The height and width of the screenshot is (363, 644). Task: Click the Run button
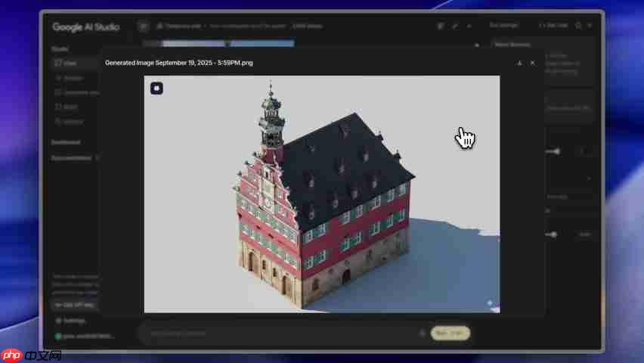pyautogui.click(x=450, y=333)
